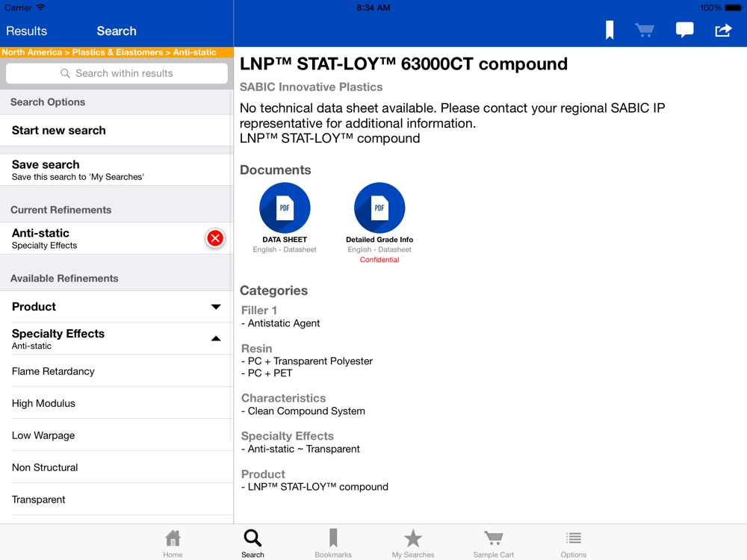The height and width of the screenshot is (560, 747).
Task: Open the Bookmarks tab
Action: click(333, 543)
